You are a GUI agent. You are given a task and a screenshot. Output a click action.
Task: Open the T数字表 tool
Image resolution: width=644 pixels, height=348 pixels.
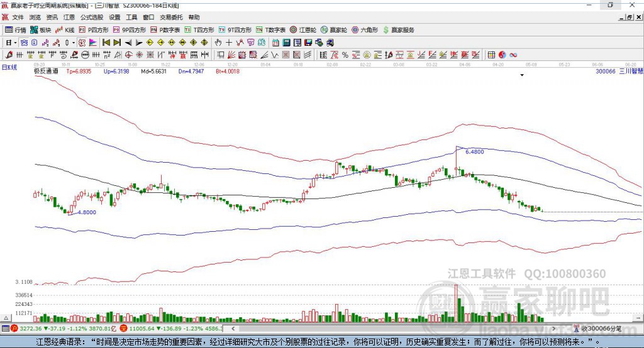(x=270, y=30)
